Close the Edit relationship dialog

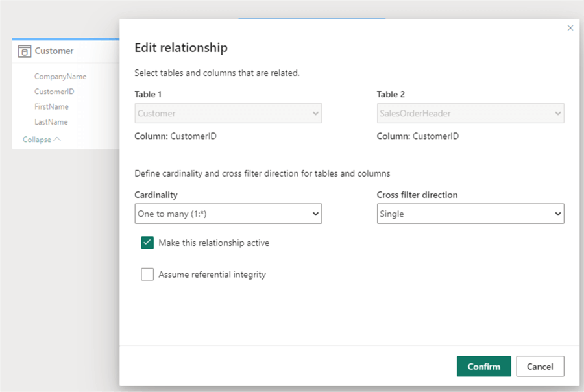click(570, 28)
